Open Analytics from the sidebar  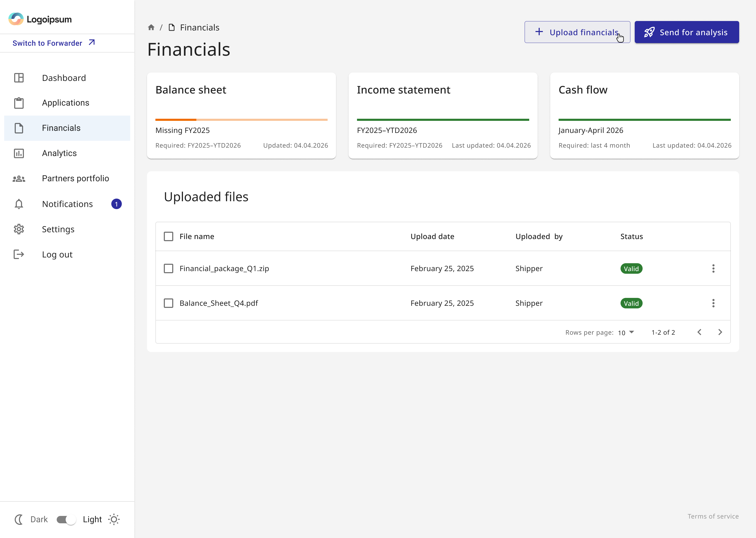tap(67, 153)
